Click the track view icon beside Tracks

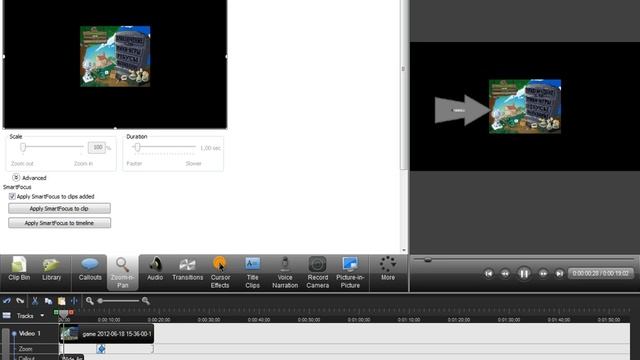click(x=7, y=316)
